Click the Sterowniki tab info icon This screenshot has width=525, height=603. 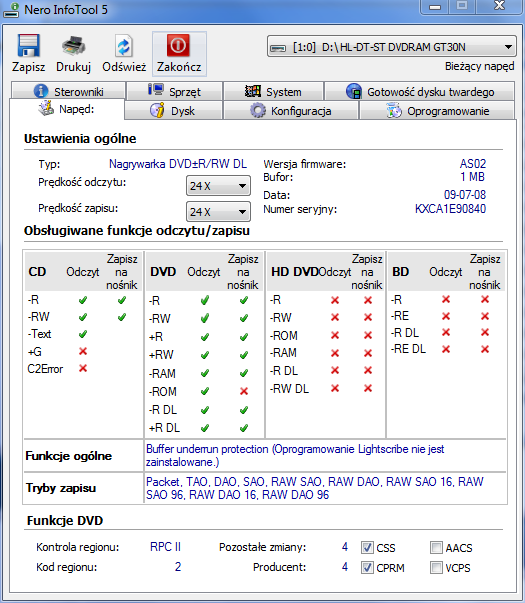(41, 91)
